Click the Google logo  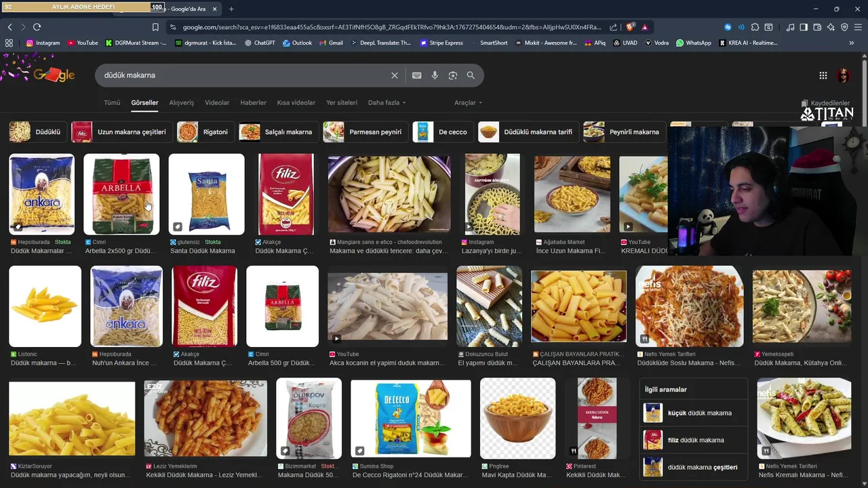point(54,75)
